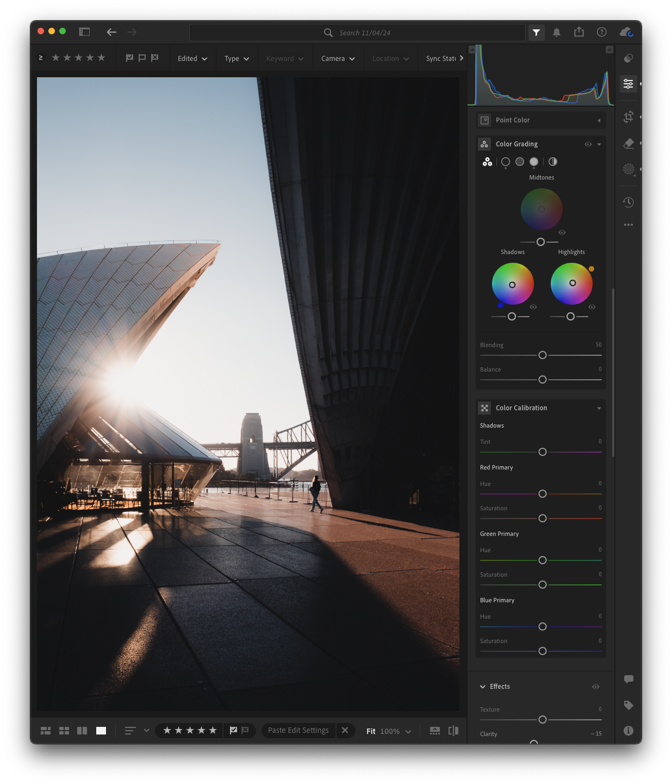The image size is (672, 784).
Task: Check cloud sync status icon
Action: (x=626, y=32)
